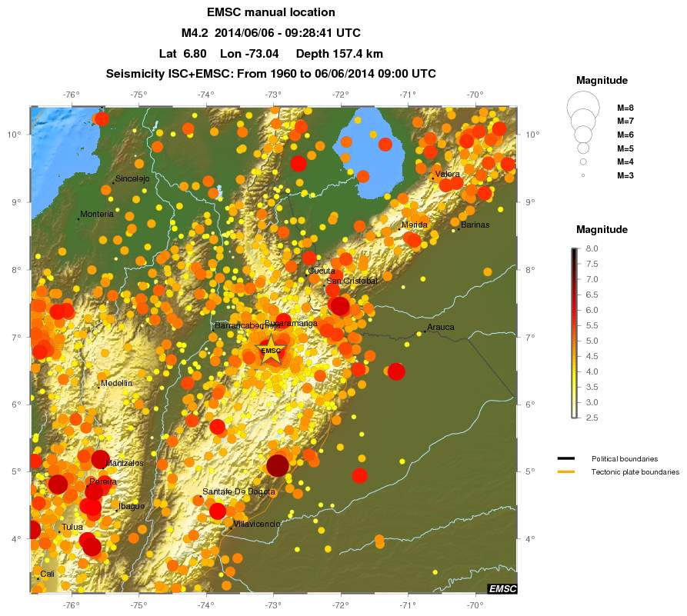Click the red quake inside Lake Maracaibo

point(385,144)
